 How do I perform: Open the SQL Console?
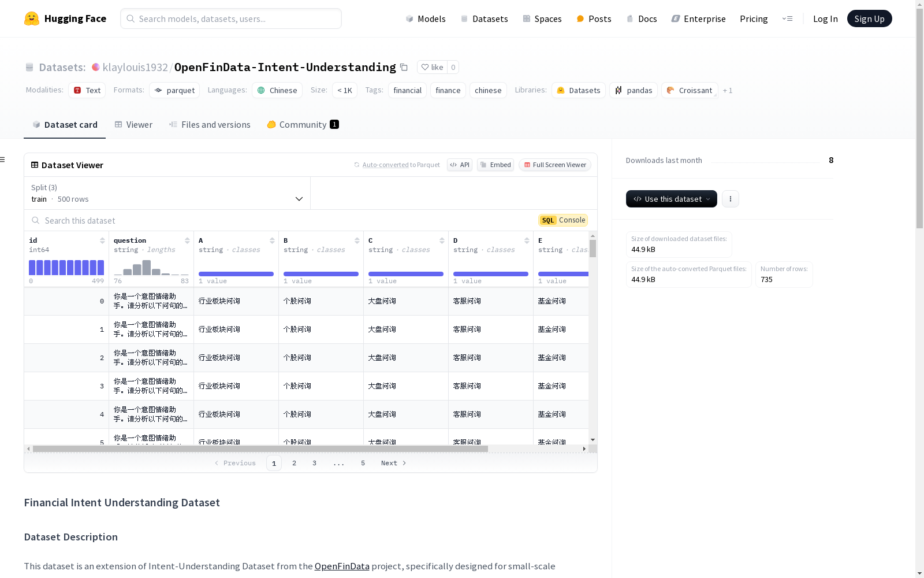tap(563, 220)
